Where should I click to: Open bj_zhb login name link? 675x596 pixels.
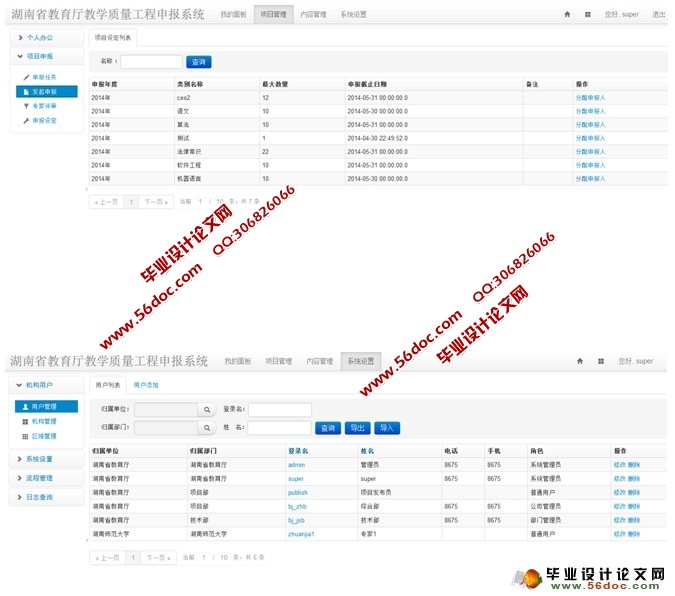click(297, 506)
